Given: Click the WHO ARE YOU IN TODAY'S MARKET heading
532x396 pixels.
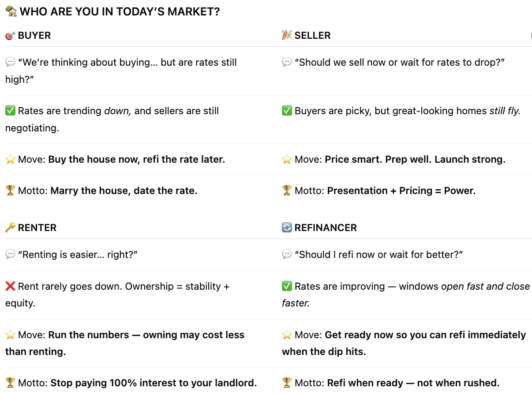Looking at the screenshot, I should point(120,12).
